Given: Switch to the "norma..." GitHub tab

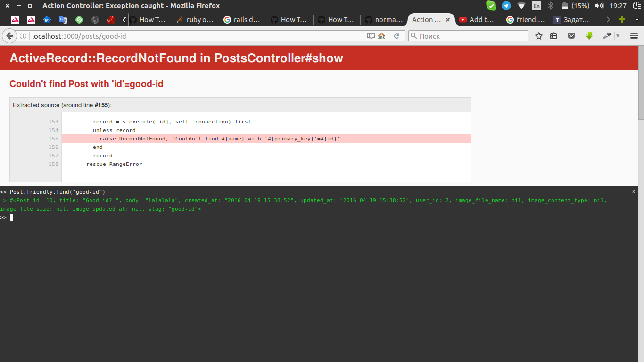Looking at the screenshot, I should (x=384, y=20).
